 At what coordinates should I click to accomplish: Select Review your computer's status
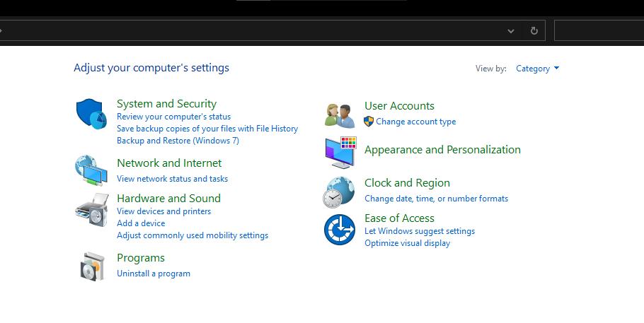coord(173,117)
